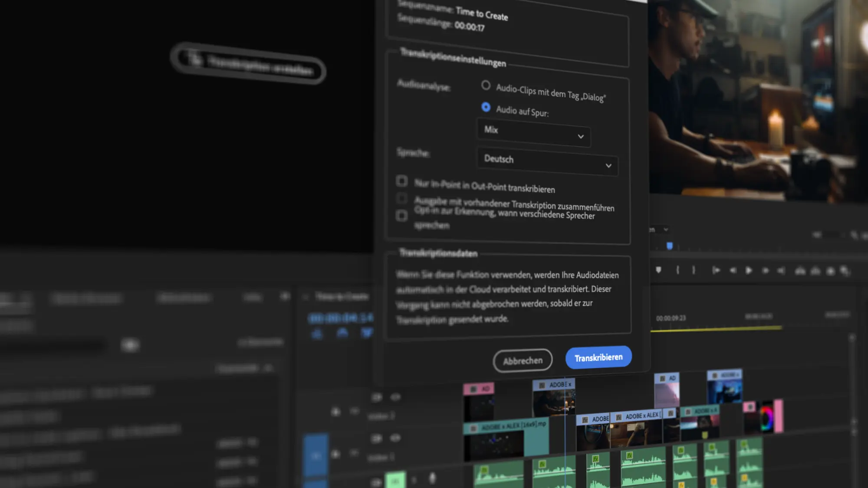The width and height of the screenshot is (868, 488).
Task: Toggle eye visibility on video track 3
Action: [x=395, y=397]
